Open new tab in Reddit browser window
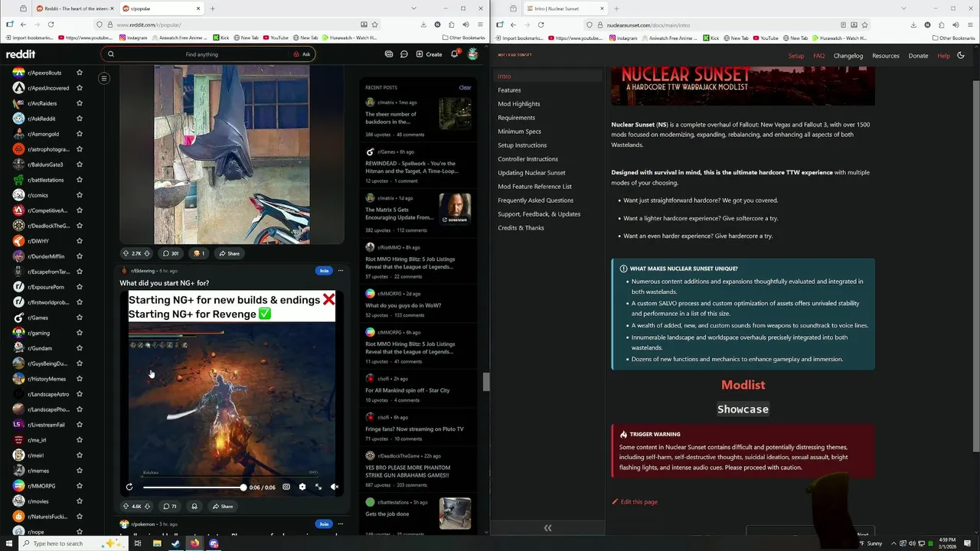This screenshot has width=980, height=551. tap(212, 8)
